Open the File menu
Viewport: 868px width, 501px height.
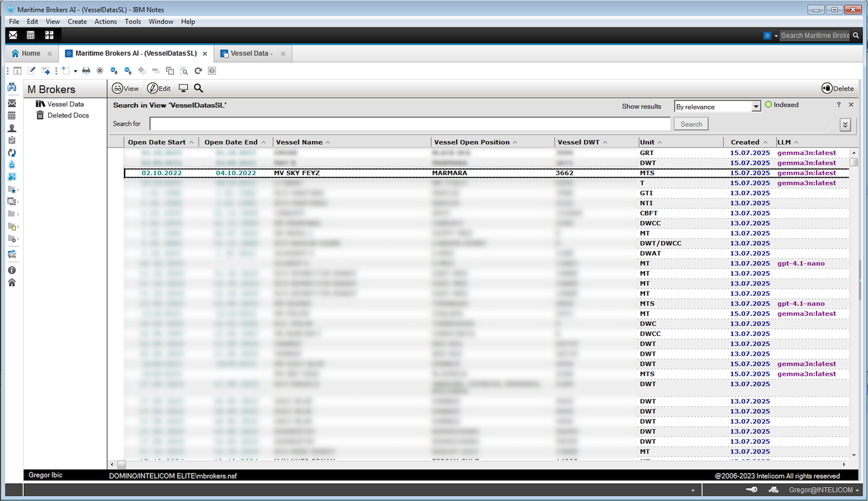click(x=14, y=22)
